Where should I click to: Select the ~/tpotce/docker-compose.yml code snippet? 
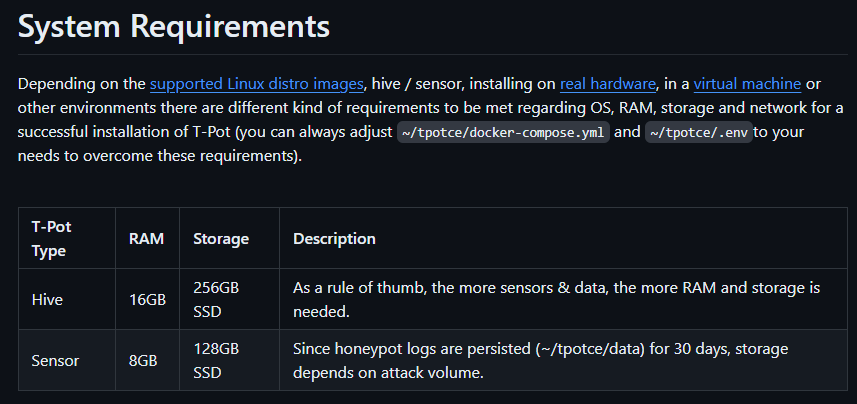(x=503, y=132)
